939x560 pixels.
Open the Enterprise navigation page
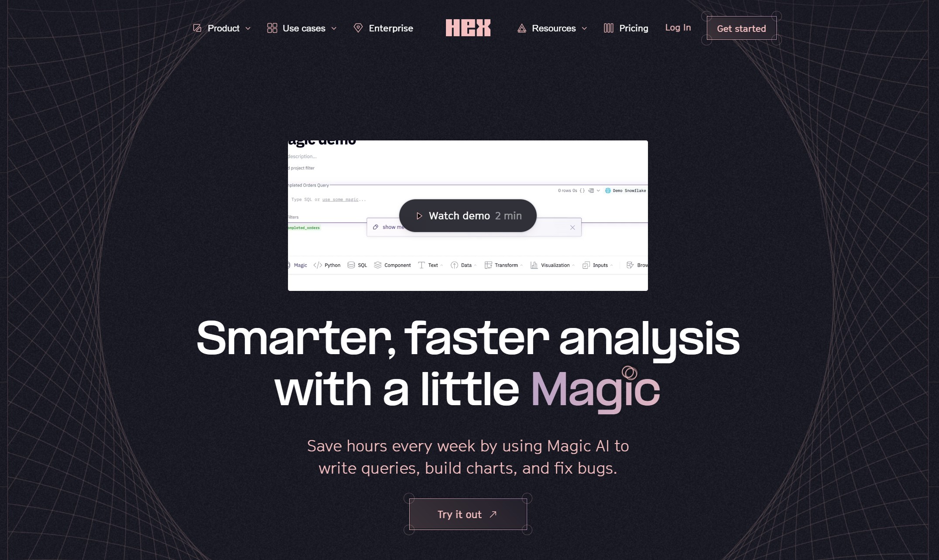tap(390, 28)
